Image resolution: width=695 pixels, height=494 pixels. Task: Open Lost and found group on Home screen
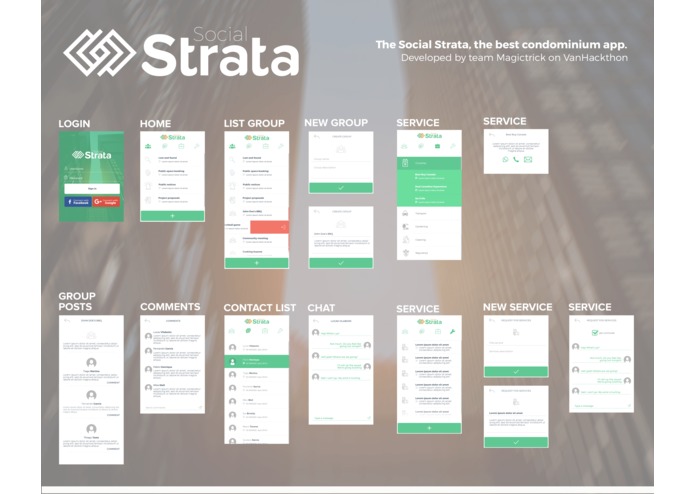172,159
